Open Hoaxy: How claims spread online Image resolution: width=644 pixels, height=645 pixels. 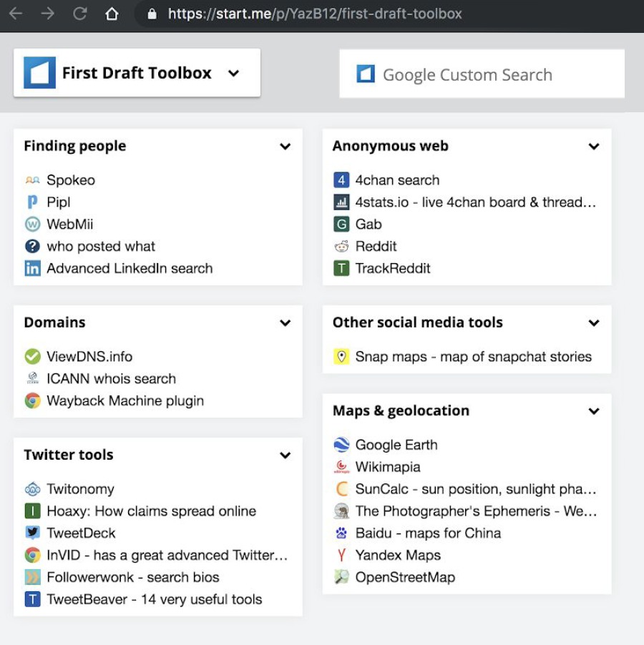[151, 511]
